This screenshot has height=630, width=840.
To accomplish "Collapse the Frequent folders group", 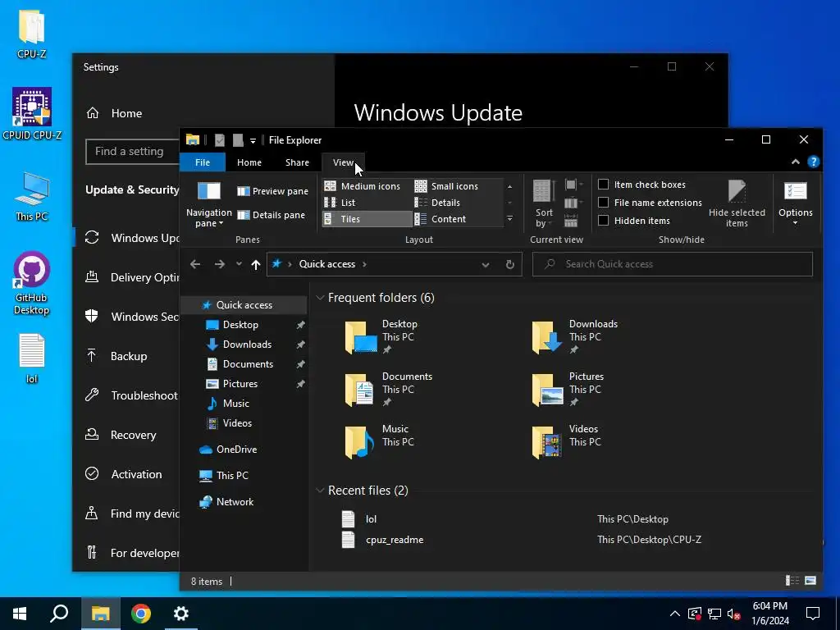I will [320, 298].
